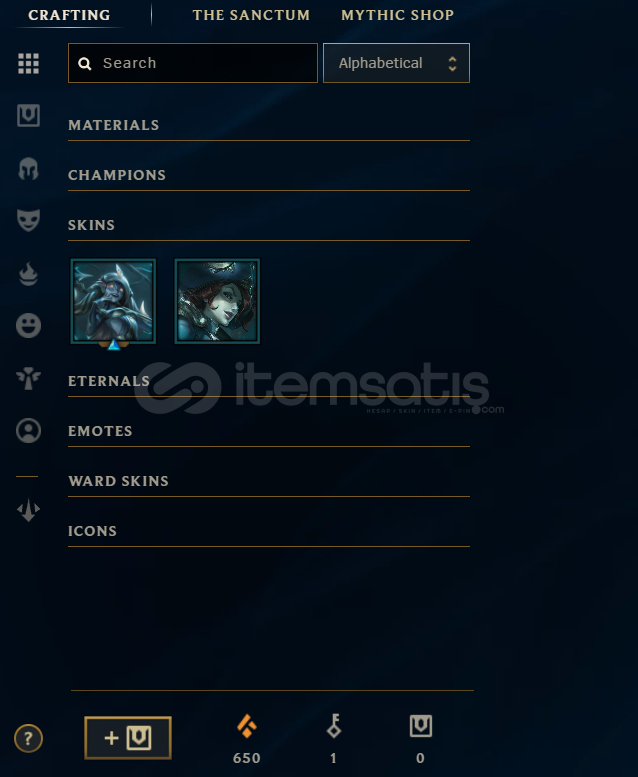Filter loot by summoner icons profile icon

28,431
